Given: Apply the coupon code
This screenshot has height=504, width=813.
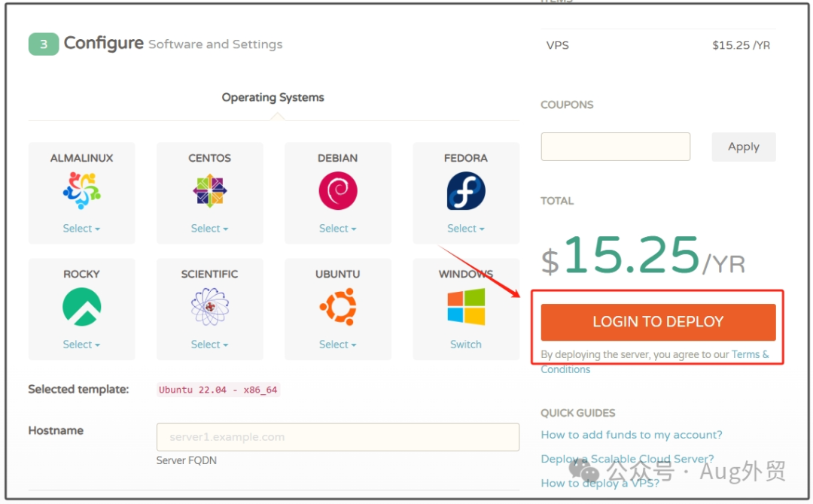Looking at the screenshot, I should coord(744,147).
